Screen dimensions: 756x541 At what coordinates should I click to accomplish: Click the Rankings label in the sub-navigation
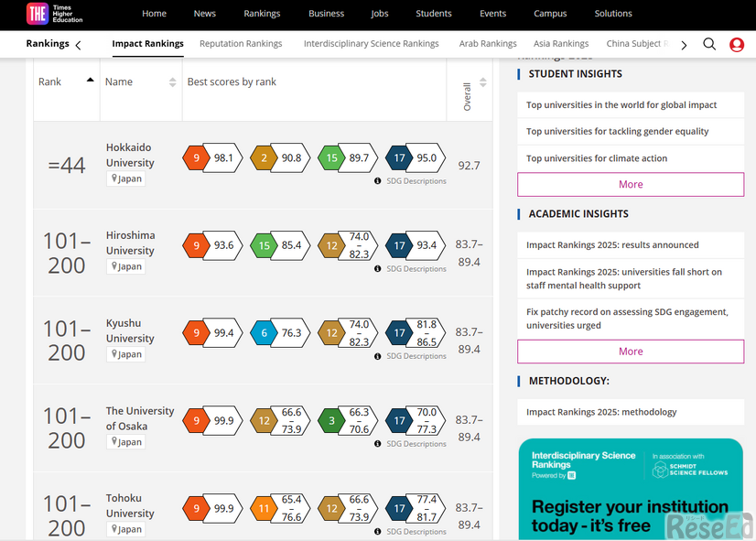(48, 43)
